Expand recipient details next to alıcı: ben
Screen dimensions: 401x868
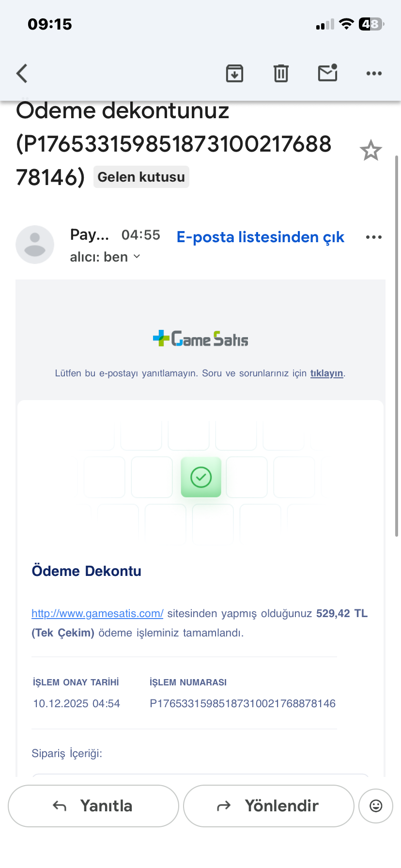tap(137, 256)
